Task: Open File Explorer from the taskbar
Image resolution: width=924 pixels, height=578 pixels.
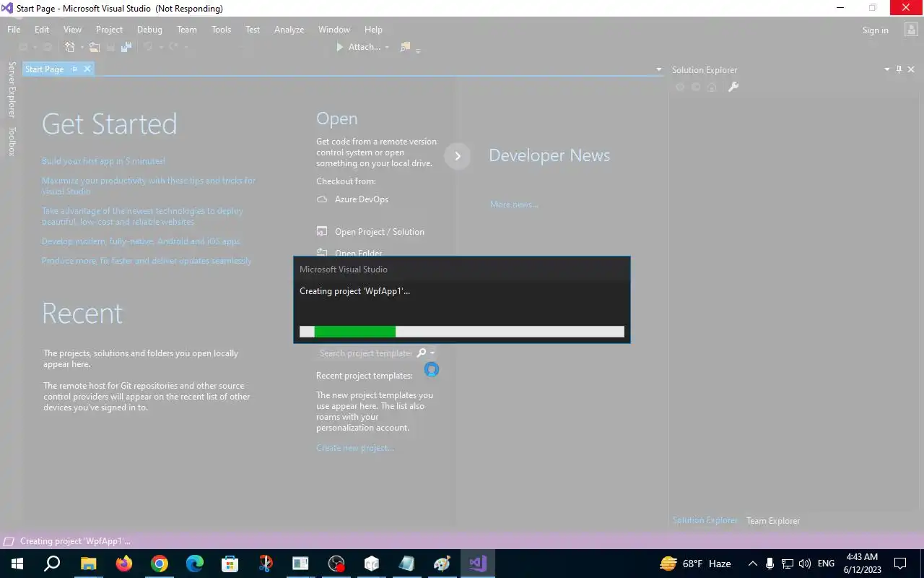Action: [x=88, y=564]
